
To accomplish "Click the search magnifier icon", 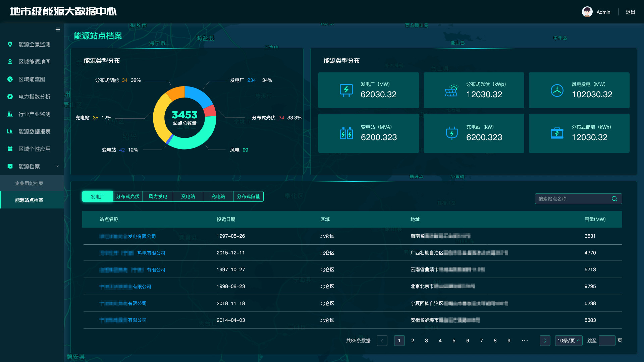I will (x=614, y=199).
